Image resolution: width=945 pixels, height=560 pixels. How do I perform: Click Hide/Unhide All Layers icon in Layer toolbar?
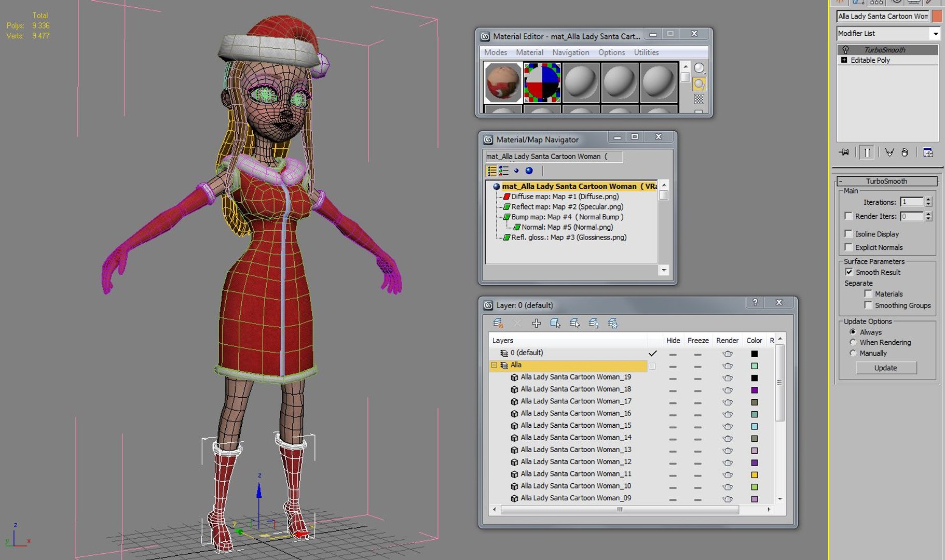click(594, 324)
